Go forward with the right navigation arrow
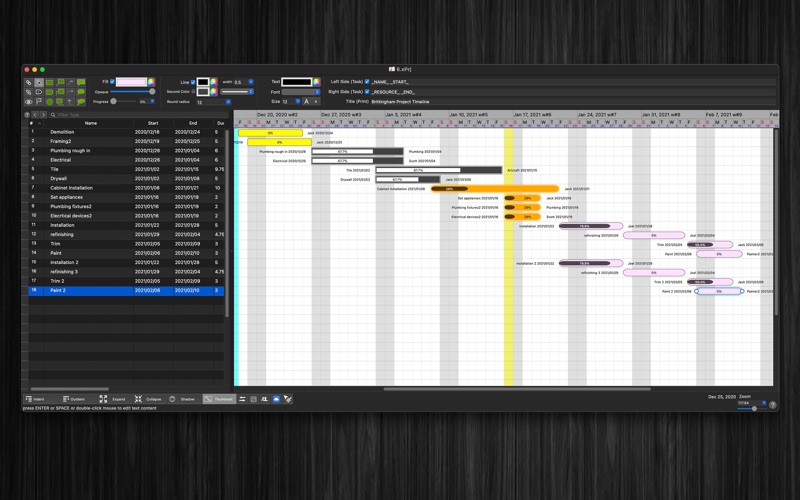 tap(43, 115)
